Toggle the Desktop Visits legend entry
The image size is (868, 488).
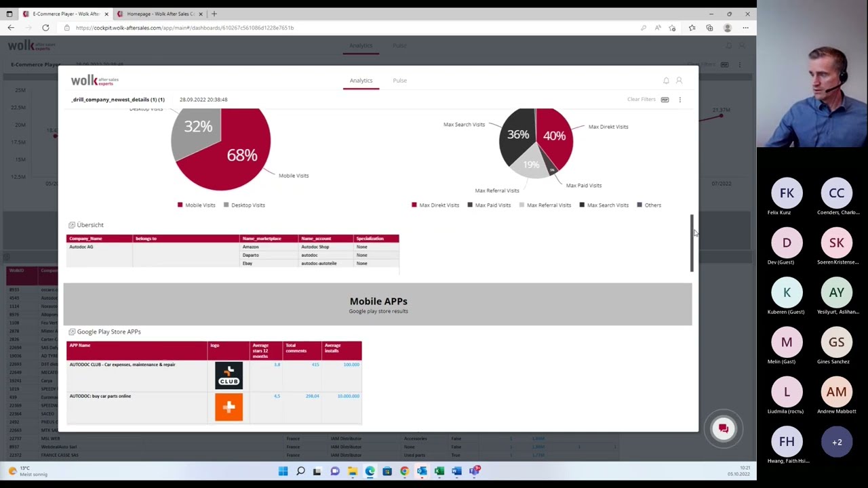(244, 205)
